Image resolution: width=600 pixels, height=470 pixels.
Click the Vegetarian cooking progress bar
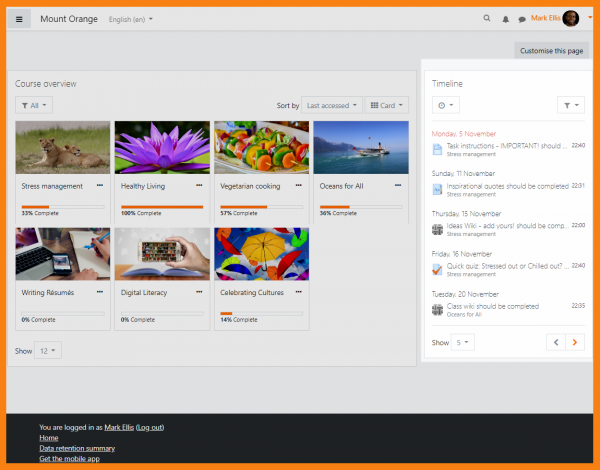tap(261, 207)
